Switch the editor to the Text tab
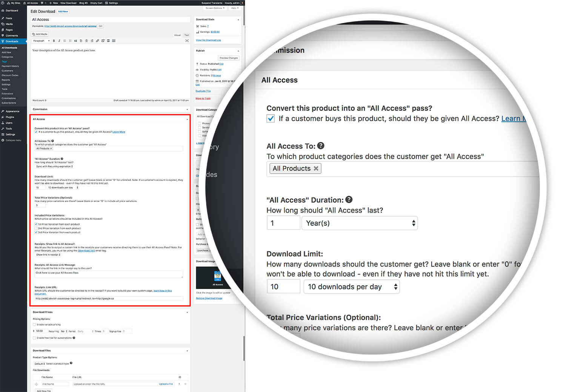The width and height of the screenshot is (566, 392). pyautogui.click(x=186, y=35)
